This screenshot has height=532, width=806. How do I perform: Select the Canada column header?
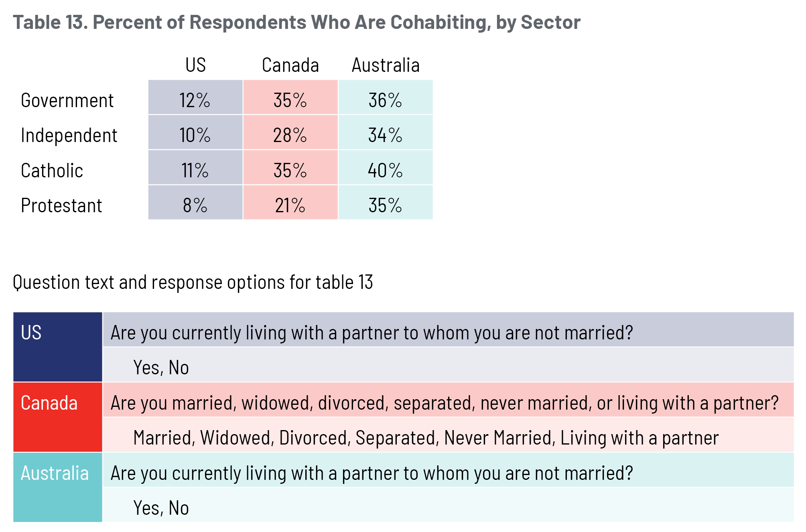tap(290, 65)
